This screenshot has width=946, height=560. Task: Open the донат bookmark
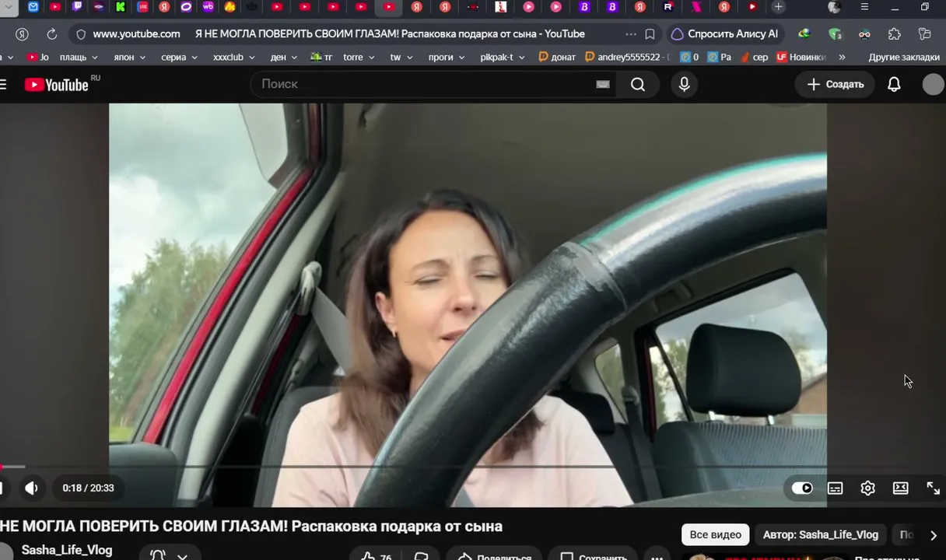pyautogui.click(x=557, y=58)
